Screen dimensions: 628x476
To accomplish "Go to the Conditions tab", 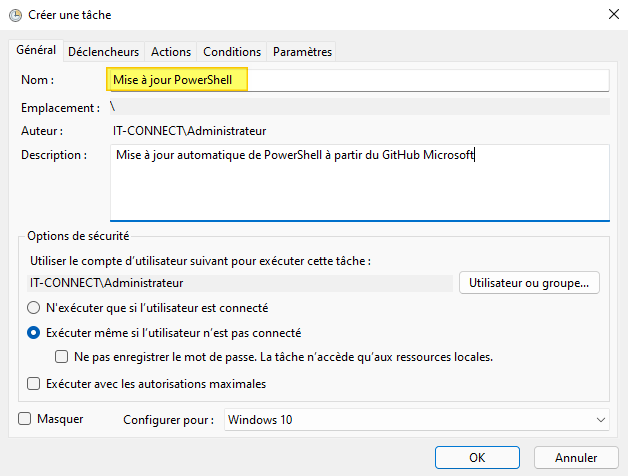I will tap(232, 52).
